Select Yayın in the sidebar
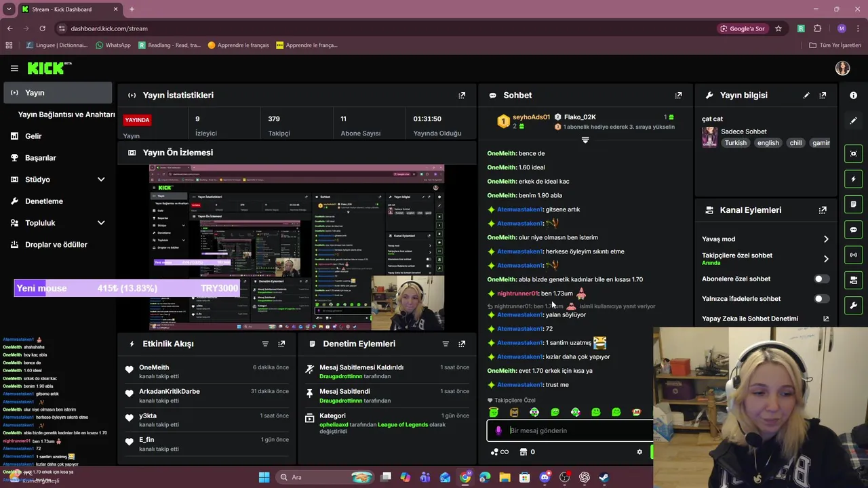This screenshot has height=488, width=868. pyautogui.click(x=58, y=93)
